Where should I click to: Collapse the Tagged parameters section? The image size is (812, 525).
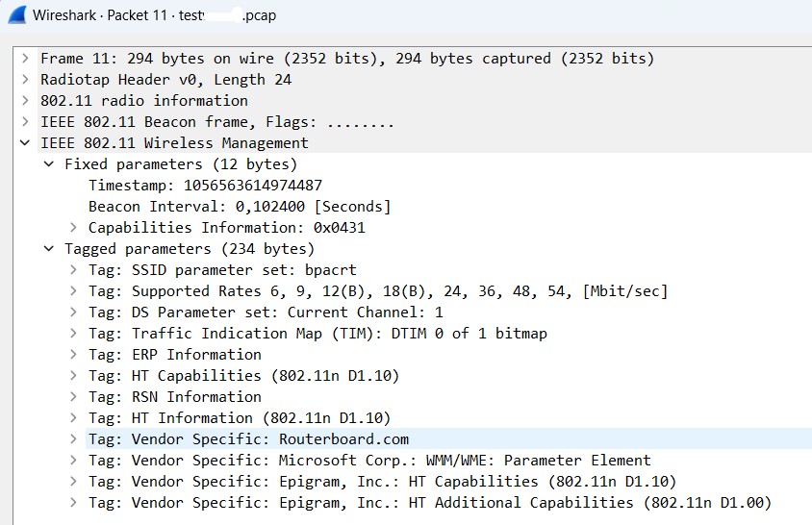click(x=50, y=249)
